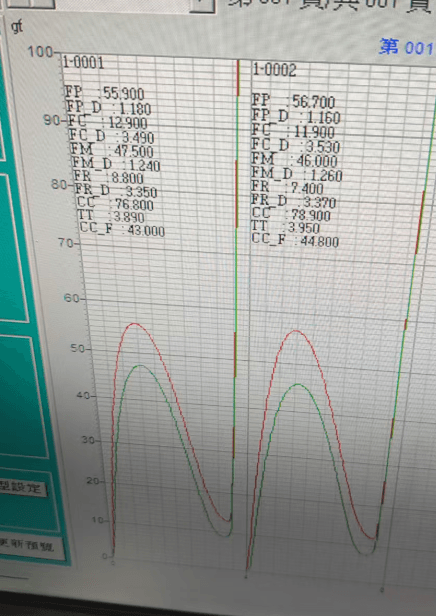Click the FM_D value 1.240
This screenshot has width=436, height=616.
coord(145,165)
